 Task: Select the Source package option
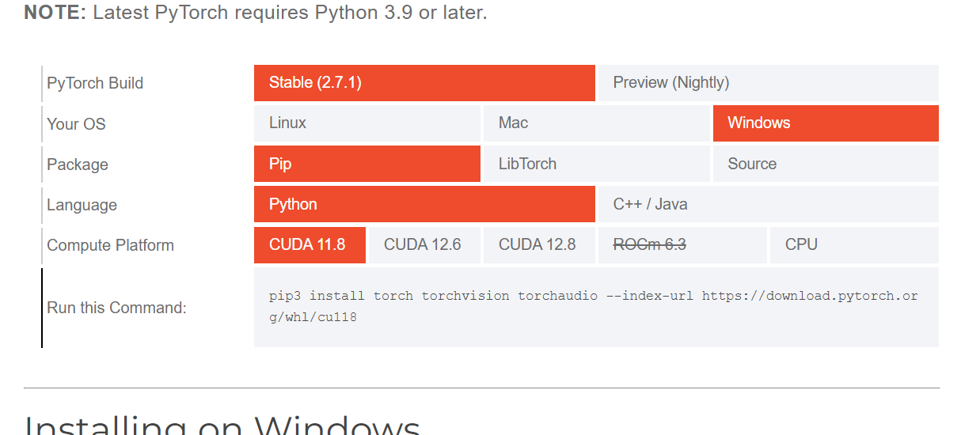pyautogui.click(x=826, y=164)
